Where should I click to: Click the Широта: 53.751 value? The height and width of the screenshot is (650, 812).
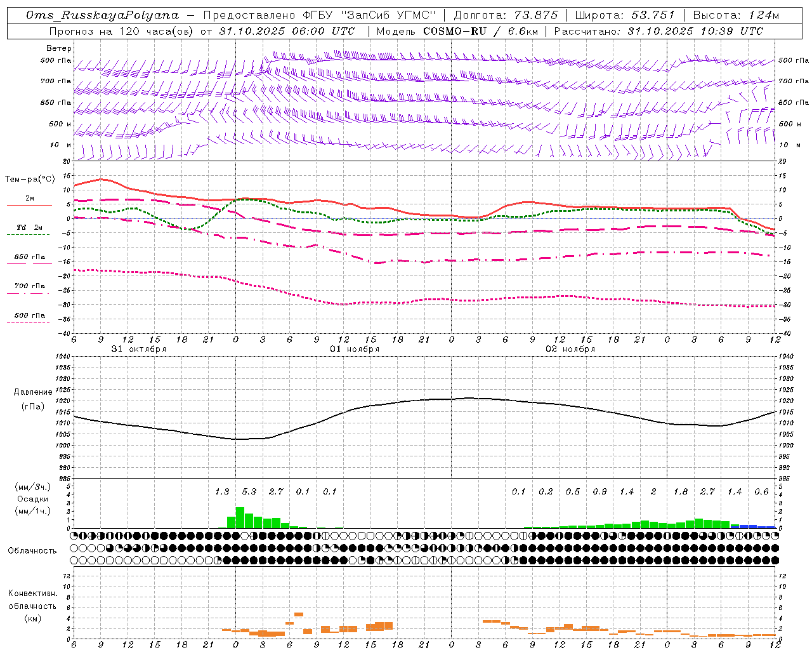[624, 15]
